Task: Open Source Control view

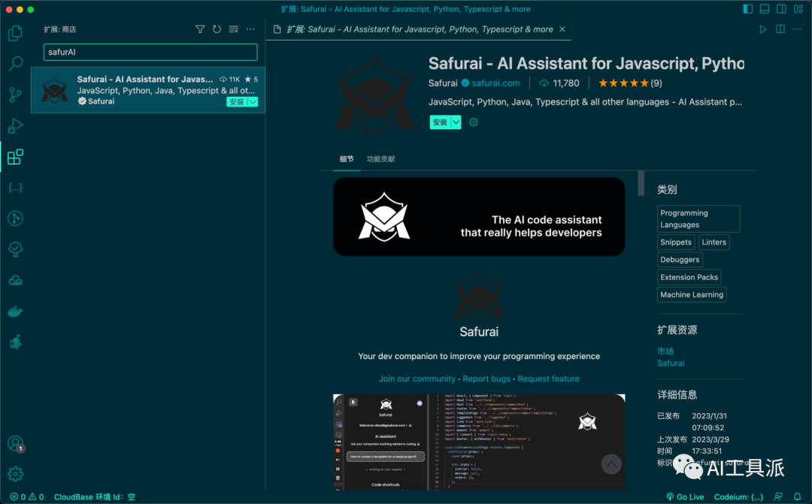Action: pos(16,95)
